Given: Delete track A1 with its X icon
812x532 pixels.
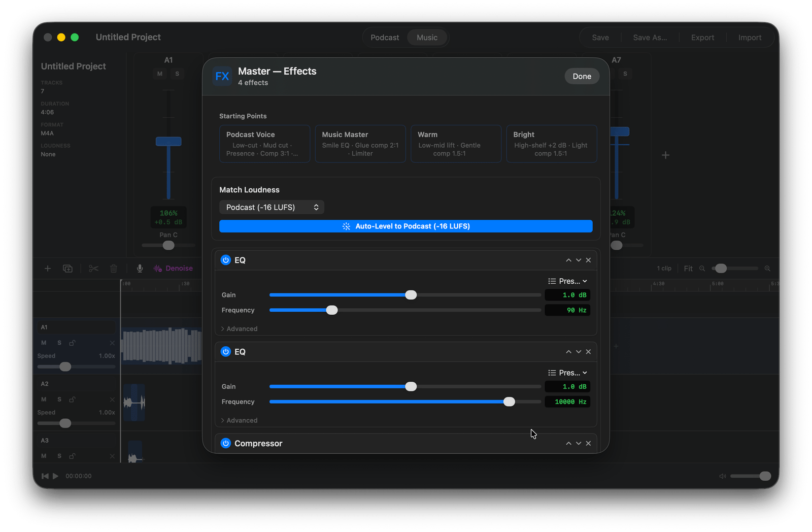Looking at the screenshot, I should (x=112, y=343).
